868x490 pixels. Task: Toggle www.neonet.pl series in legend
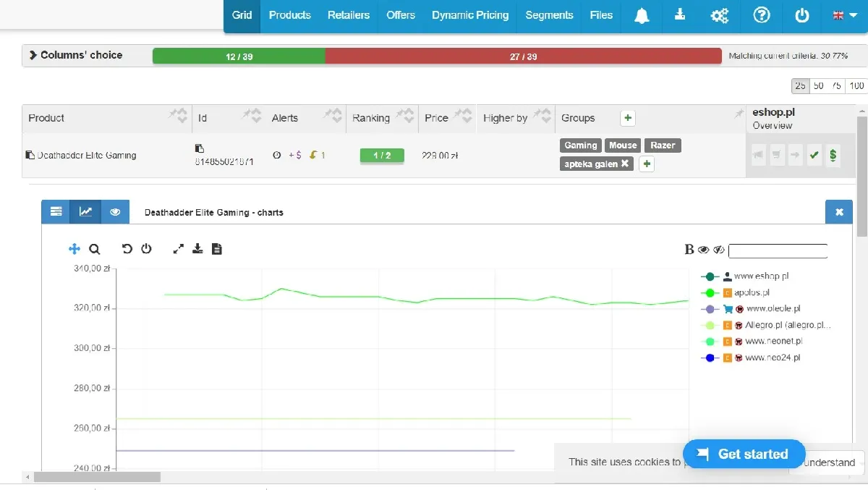752,341
